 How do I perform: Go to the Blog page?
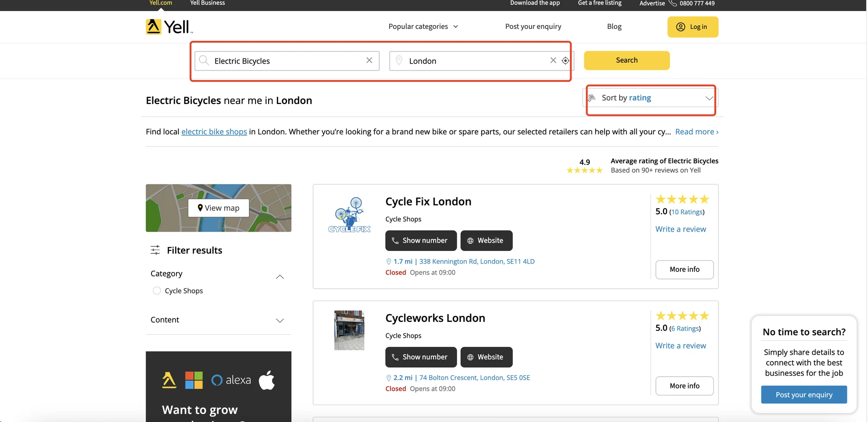614,26
